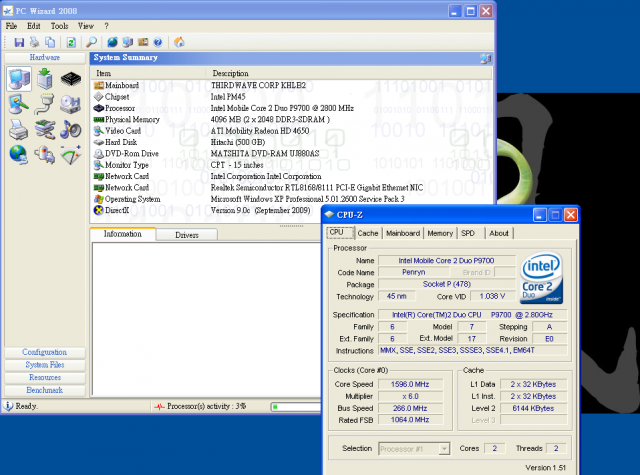
Task: Click the Description column header
Action: pyautogui.click(x=349, y=73)
